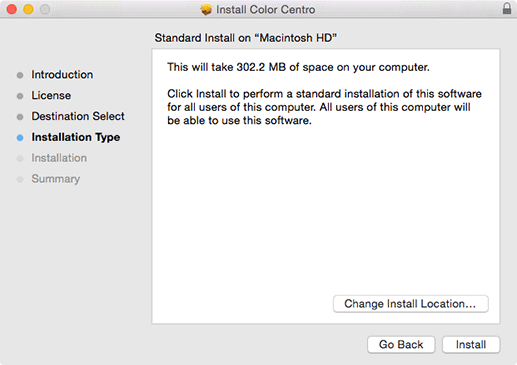The height and width of the screenshot is (365, 517).
Task: Click the blue bullet beside Installation Type
Action: pyautogui.click(x=20, y=138)
